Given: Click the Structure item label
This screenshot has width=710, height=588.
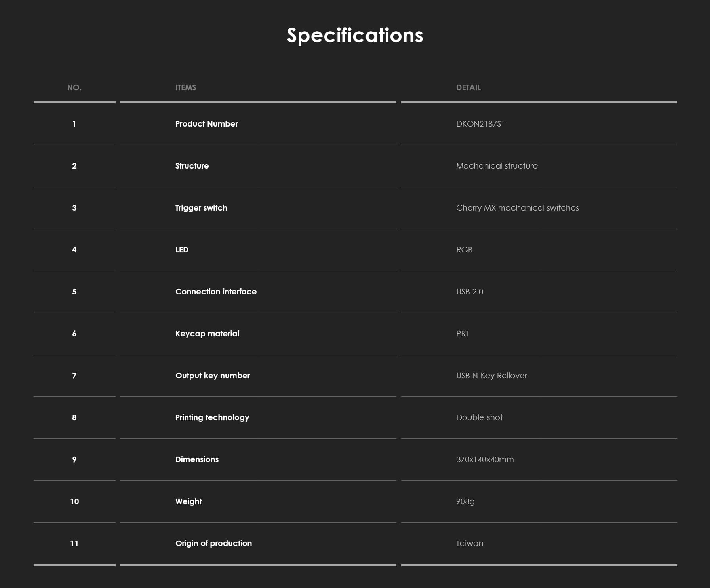Looking at the screenshot, I should click(x=192, y=166).
